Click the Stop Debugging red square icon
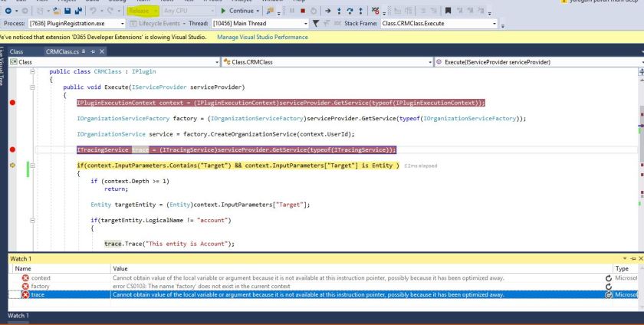 303,11
